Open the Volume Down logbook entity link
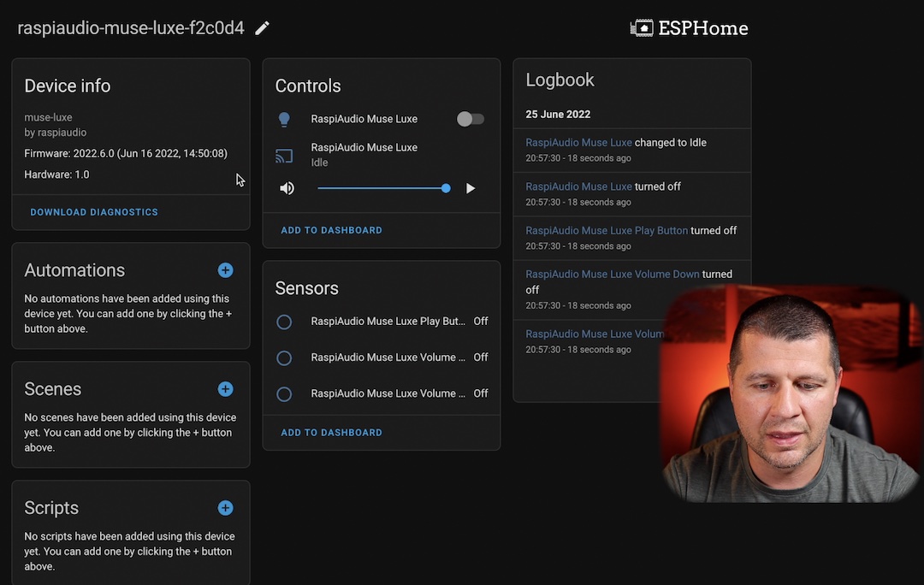 pyautogui.click(x=613, y=275)
